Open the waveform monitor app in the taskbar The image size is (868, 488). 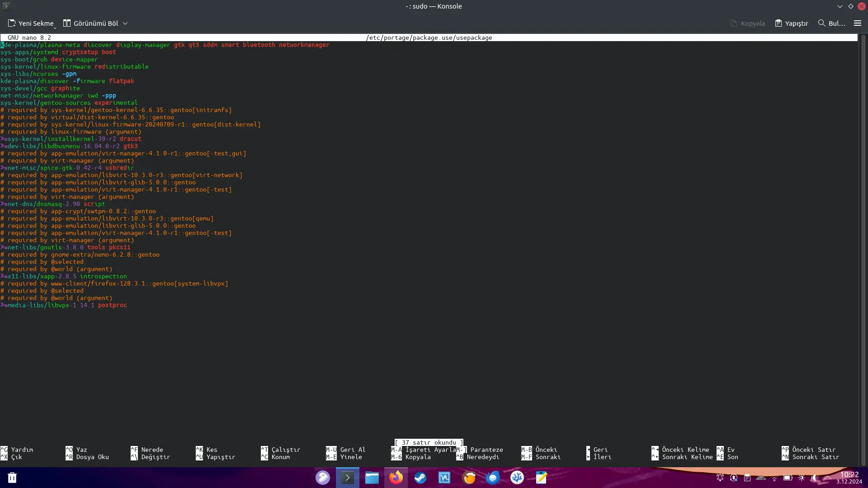pos(444,478)
